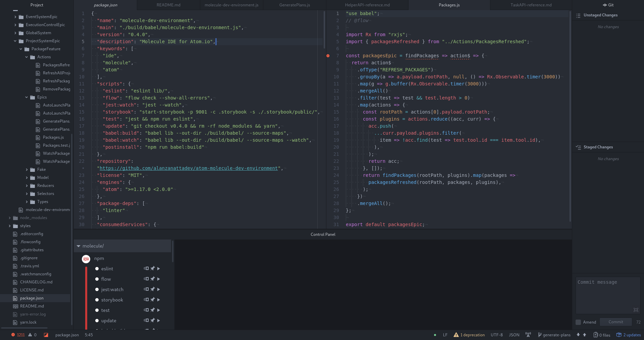
Task: Collapse the Actions folder
Action: point(26,57)
